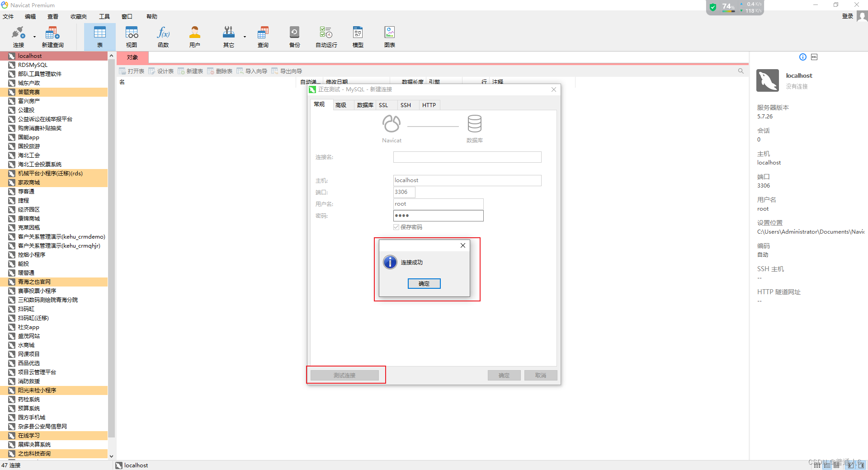This screenshot has height=470, width=868.
Task: Open the 收藏夹 (Favorites) menu
Action: coord(79,17)
